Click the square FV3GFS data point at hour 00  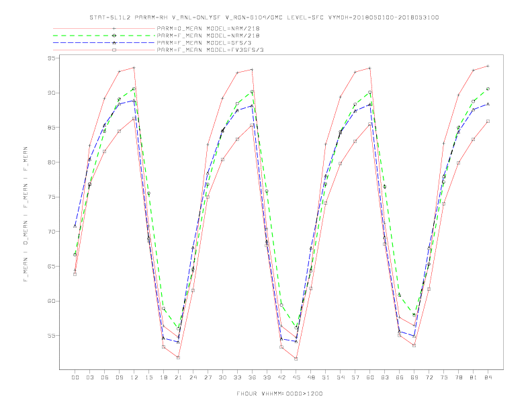(x=75, y=275)
